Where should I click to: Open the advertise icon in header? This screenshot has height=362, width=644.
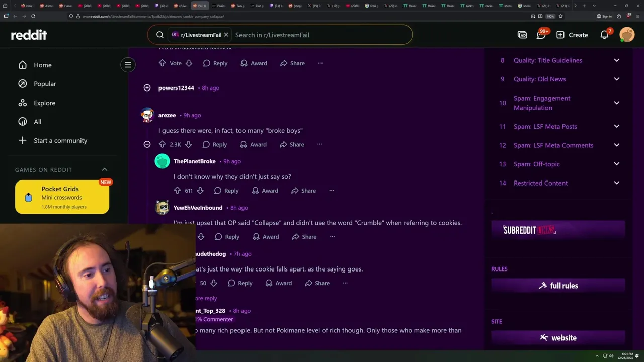[x=522, y=35]
